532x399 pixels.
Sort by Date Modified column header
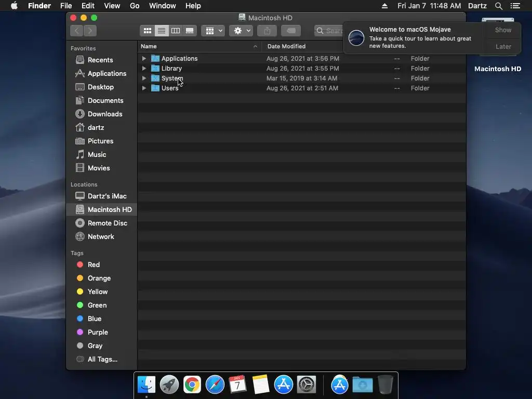coord(286,46)
